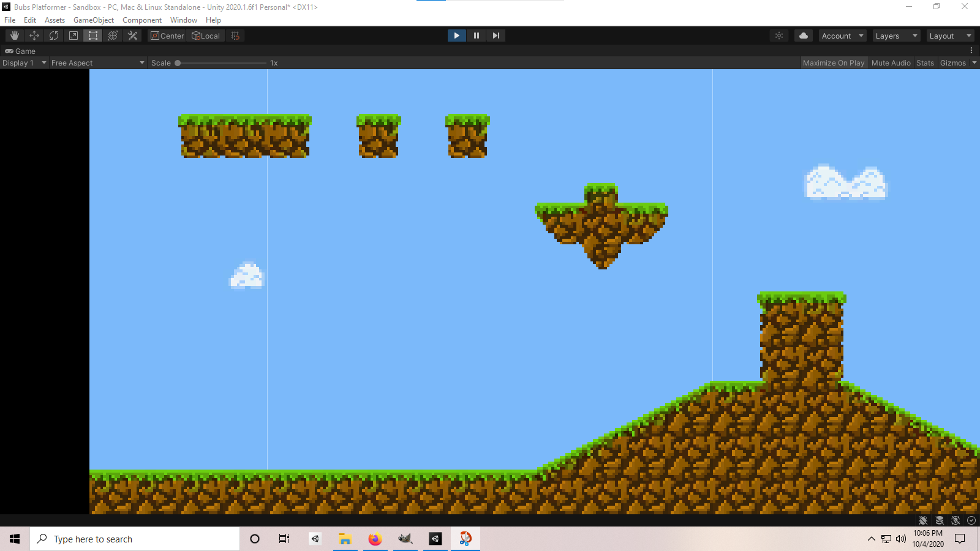Open the Assets menu
Screen dimensions: 980x551
pyautogui.click(x=55, y=20)
